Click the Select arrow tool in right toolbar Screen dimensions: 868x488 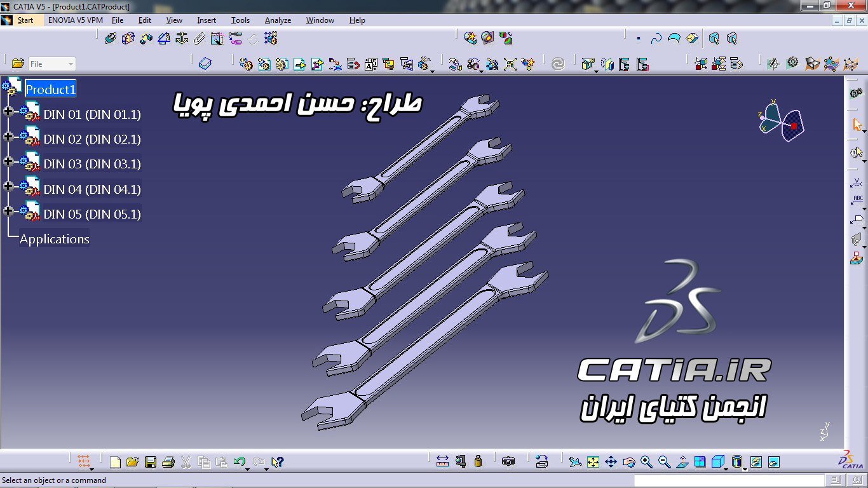(857, 125)
